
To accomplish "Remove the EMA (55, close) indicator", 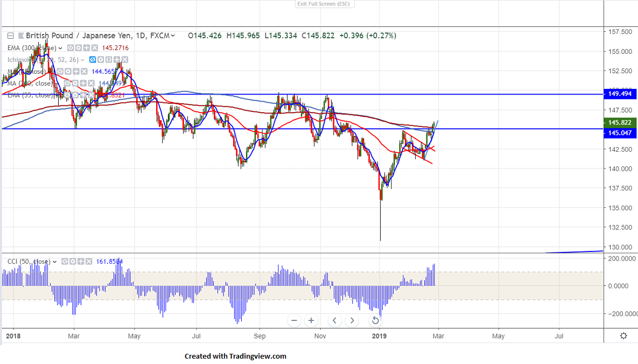I will pyautogui.click(x=92, y=95).
